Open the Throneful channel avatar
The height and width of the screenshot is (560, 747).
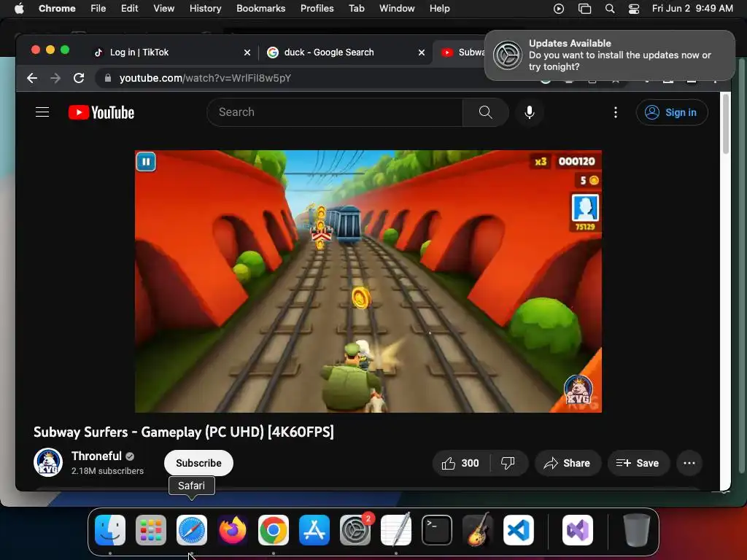(x=48, y=462)
